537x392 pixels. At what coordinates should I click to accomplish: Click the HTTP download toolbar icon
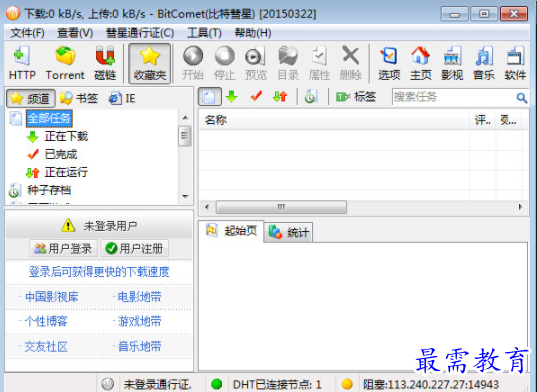point(22,64)
